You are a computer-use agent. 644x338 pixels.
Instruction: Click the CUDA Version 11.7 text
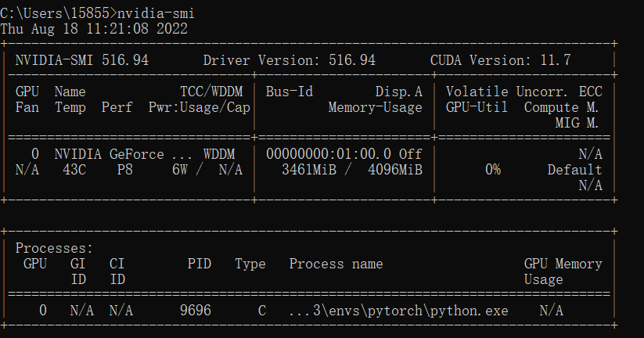click(501, 60)
